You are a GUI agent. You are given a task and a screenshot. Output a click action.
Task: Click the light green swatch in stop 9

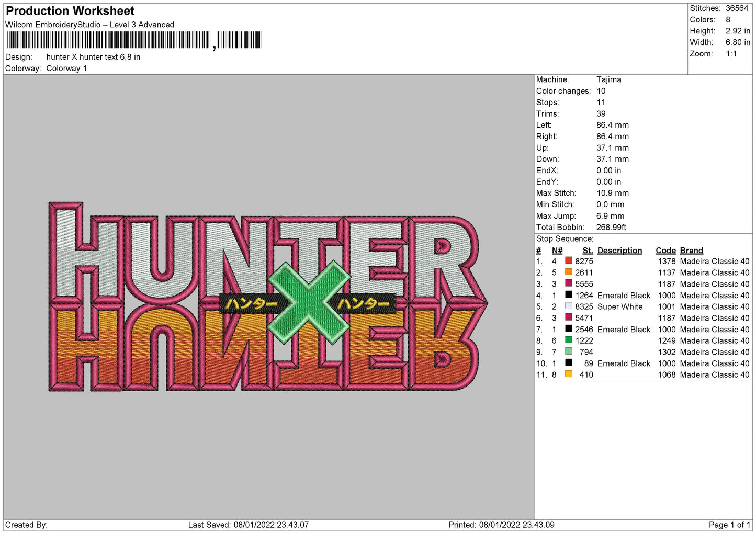point(569,351)
